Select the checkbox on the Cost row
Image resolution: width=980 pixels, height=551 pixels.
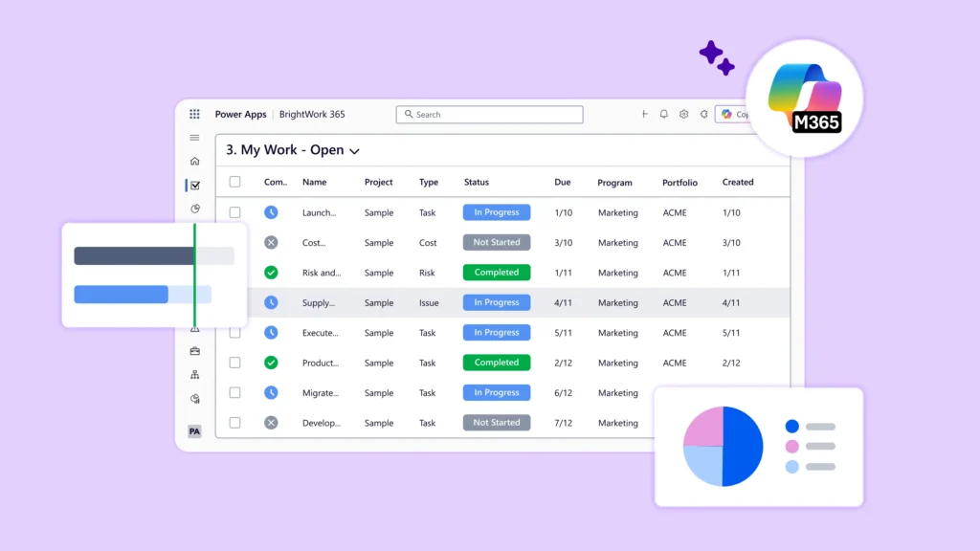pyautogui.click(x=234, y=242)
